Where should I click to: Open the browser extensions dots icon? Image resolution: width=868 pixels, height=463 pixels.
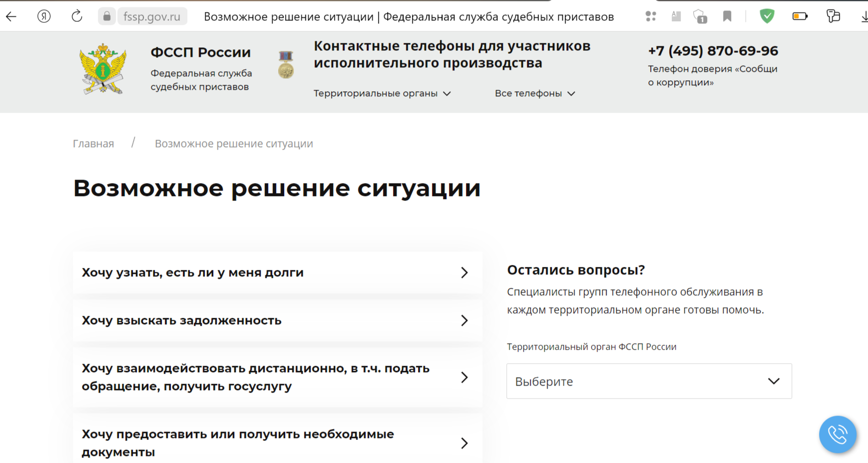651,16
